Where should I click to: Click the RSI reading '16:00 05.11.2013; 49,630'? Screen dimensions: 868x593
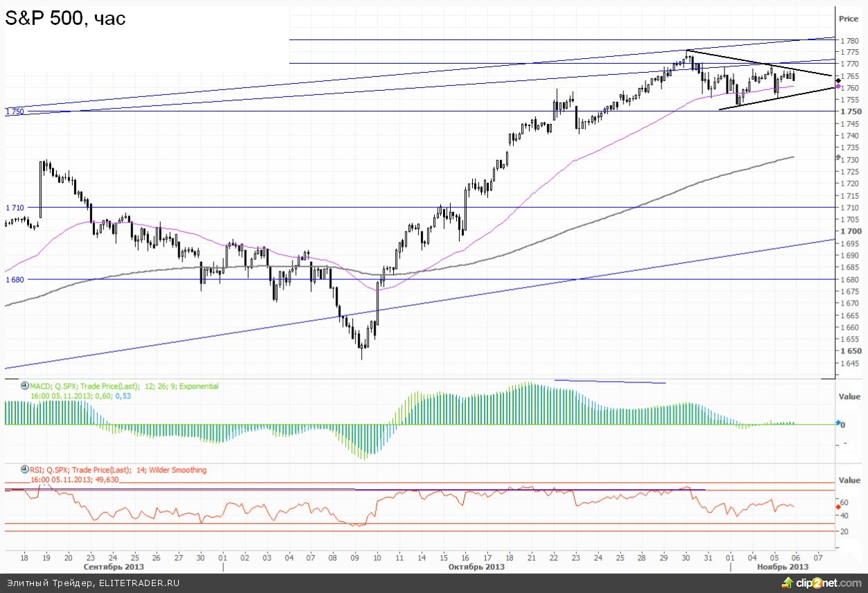[74, 479]
